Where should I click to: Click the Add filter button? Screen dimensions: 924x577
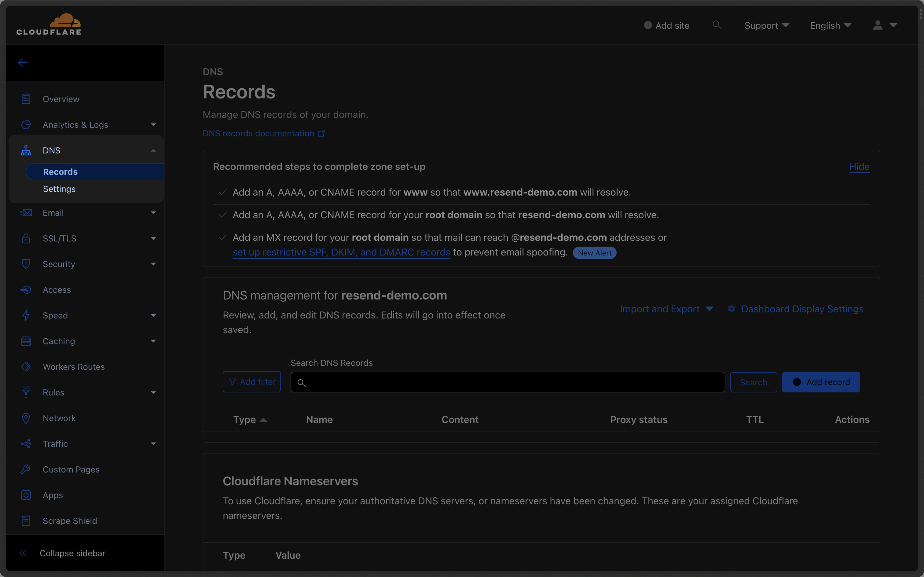252,382
